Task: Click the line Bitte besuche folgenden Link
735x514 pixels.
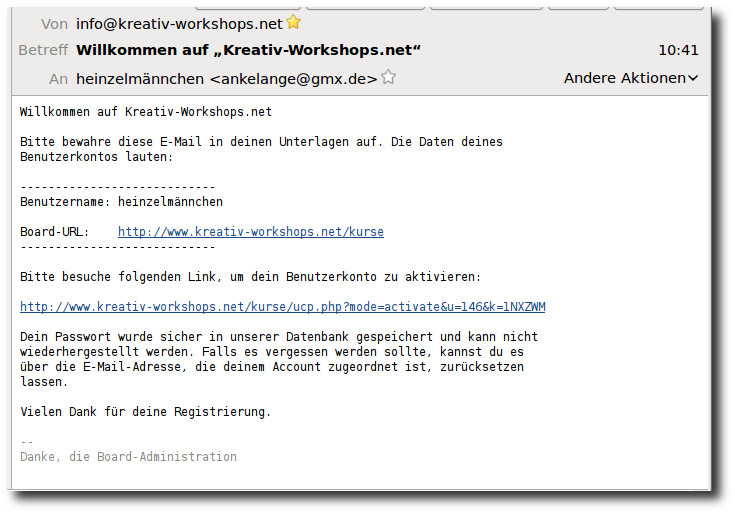Action: [251, 277]
